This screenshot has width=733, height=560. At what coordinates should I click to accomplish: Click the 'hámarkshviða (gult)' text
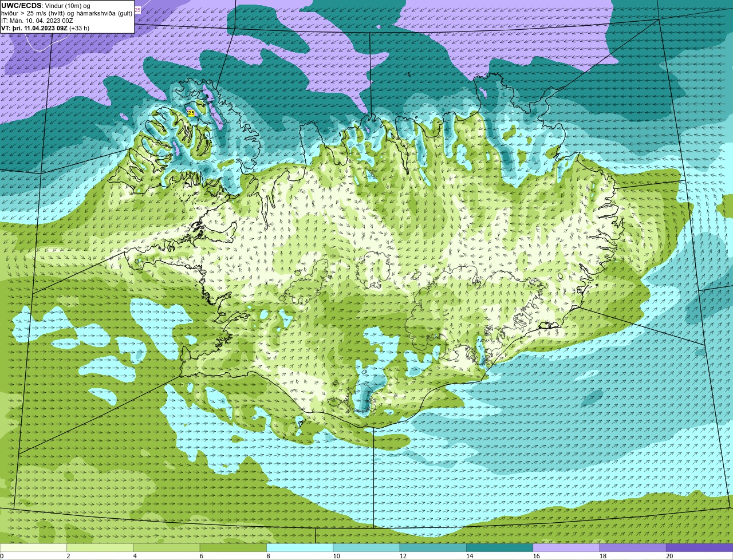coord(104,13)
